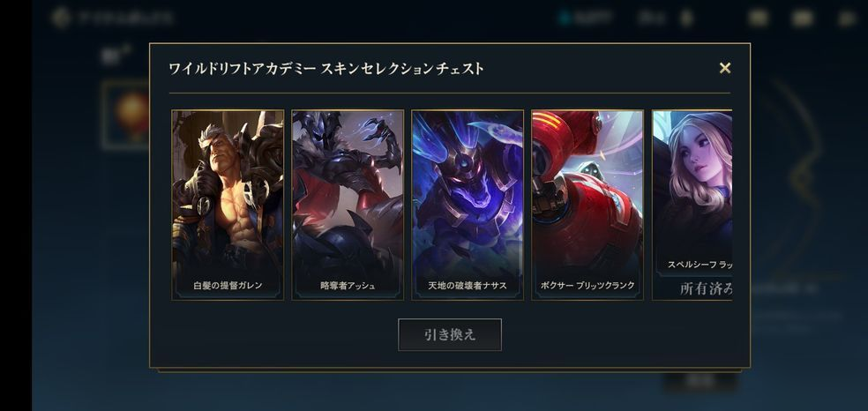
Task: Tap the blurred blue currency icon in header
Action: click(x=564, y=19)
